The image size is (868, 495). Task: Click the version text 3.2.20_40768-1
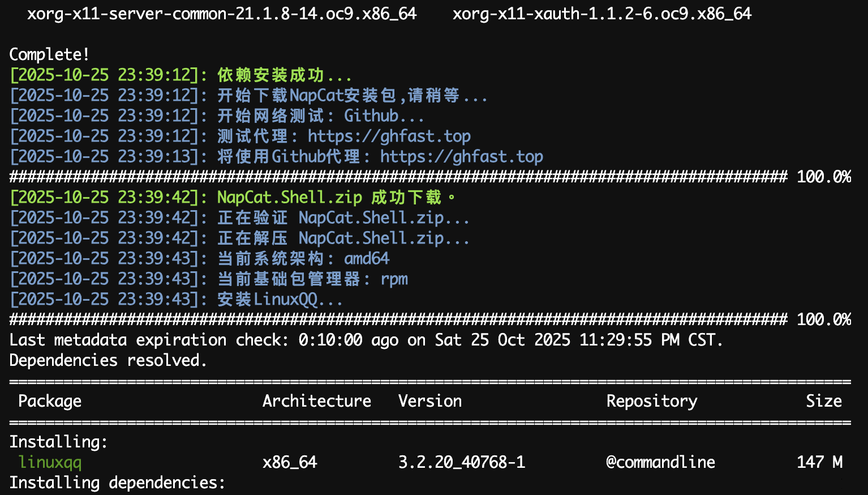461,462
